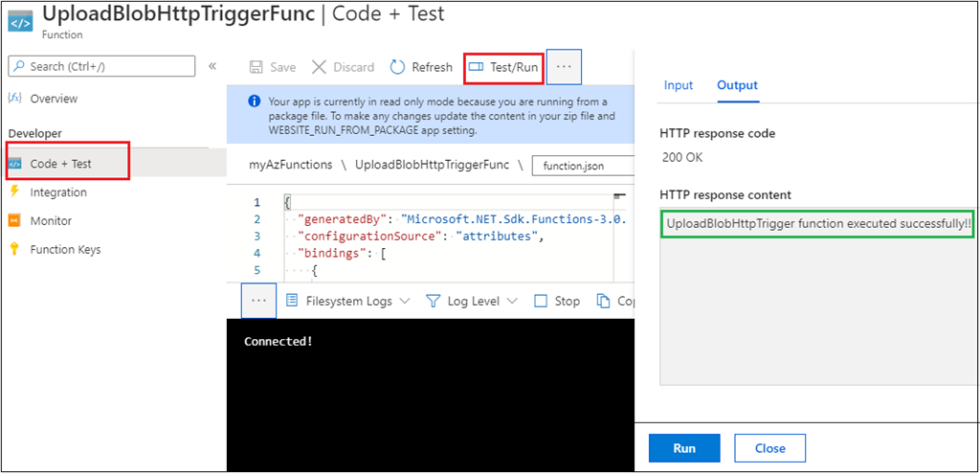Click the Discard X icon
The width and height of the screenshot is (980, 474).
(320, 67)
